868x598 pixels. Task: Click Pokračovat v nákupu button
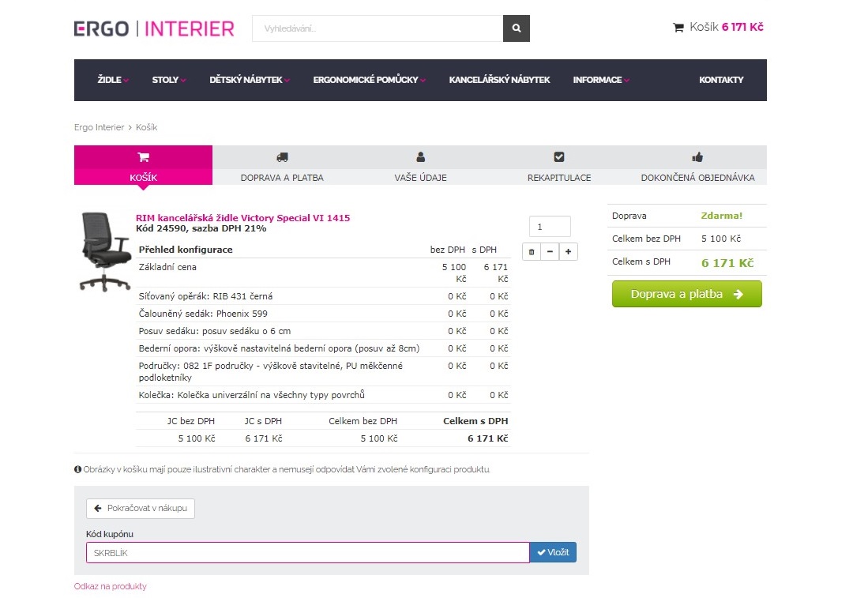click(x=141, y=508)
